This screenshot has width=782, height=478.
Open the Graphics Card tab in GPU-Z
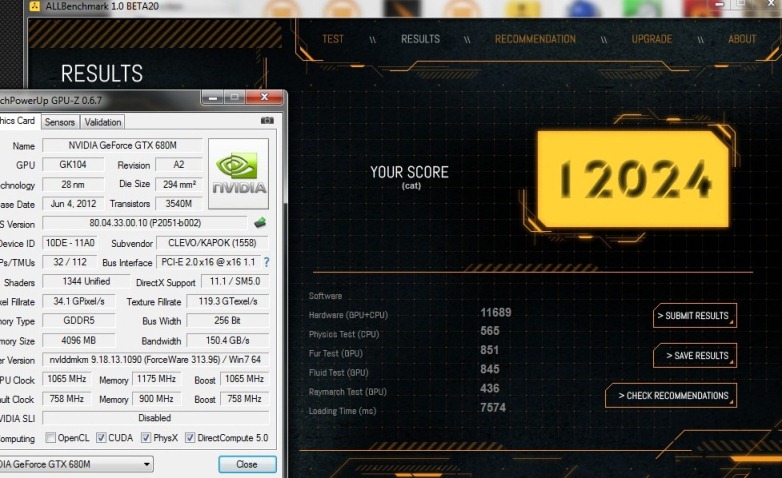[18, 121]
